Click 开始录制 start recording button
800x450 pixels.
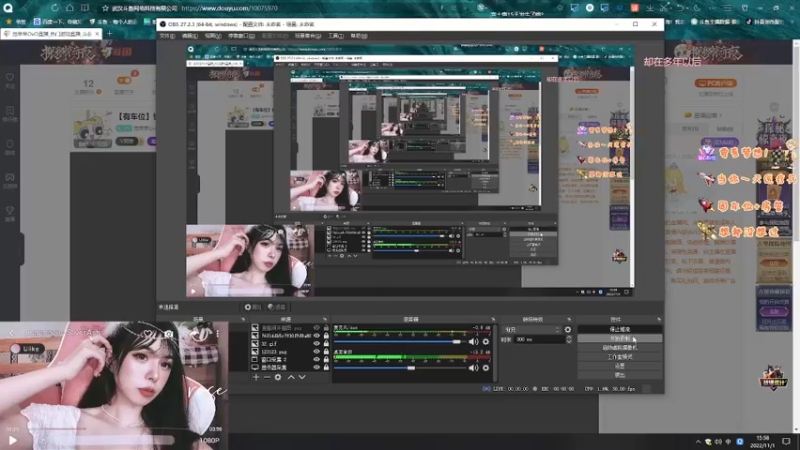pyautogui.click(x=620, y=338)
